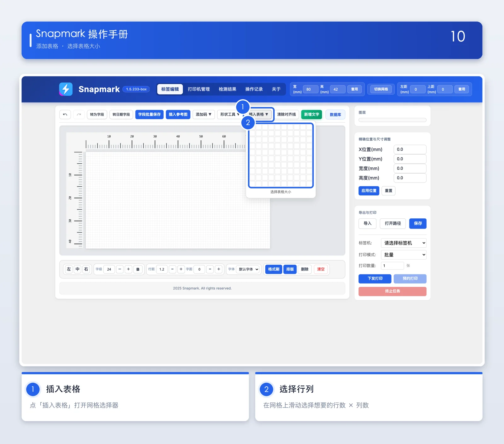Click the 格式刷 button
This screenshot has width=504, height=444.
(x=273, y=269)
